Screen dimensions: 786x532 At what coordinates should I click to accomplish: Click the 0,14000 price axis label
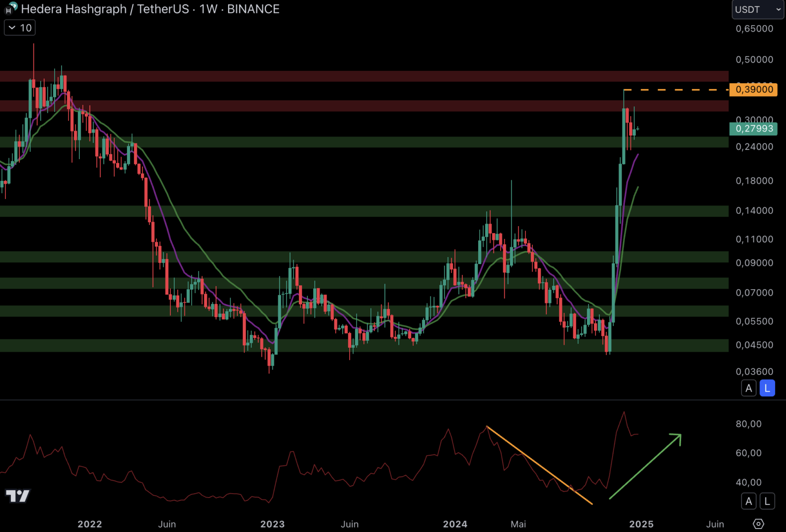(x=754, y=210)
